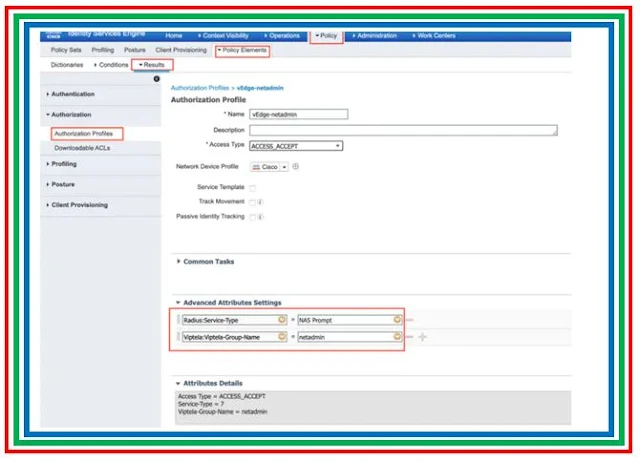The image size is (640, 462).
Task: Click the Authorization Profiles breadcrumb link
Action: (x=201, y=88)
